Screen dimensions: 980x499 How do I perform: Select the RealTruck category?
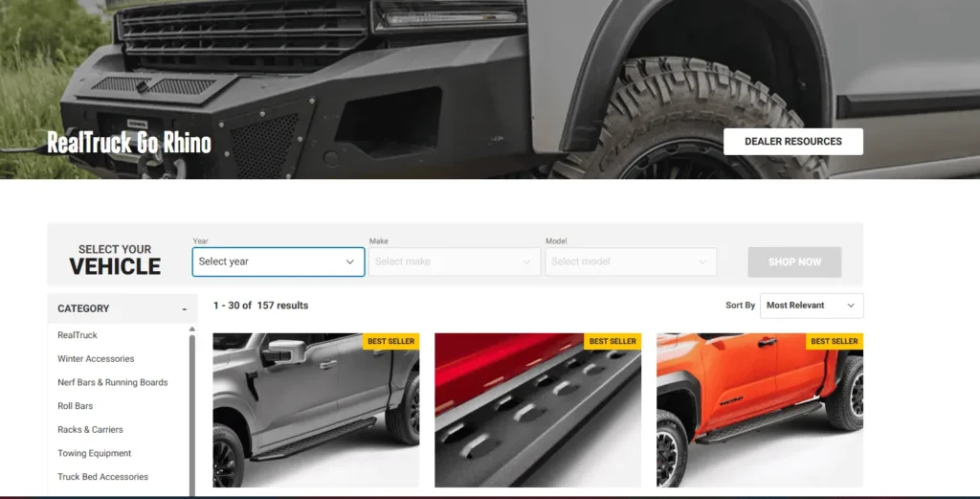[78, 335]
